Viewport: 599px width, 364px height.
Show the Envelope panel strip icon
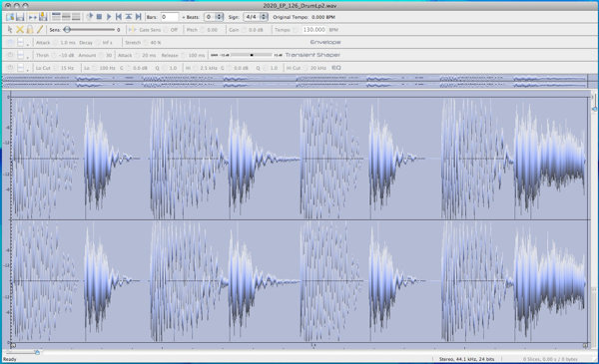tap(56, 17)
